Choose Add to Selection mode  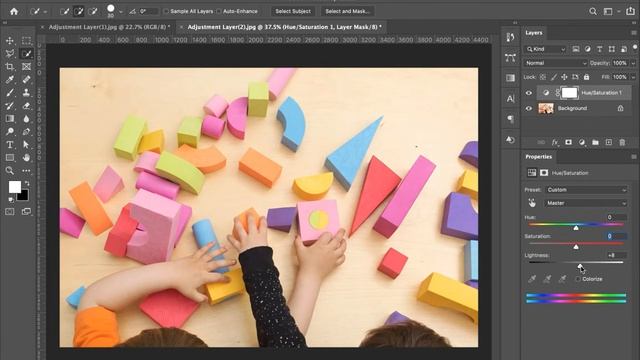coord(79,11)
